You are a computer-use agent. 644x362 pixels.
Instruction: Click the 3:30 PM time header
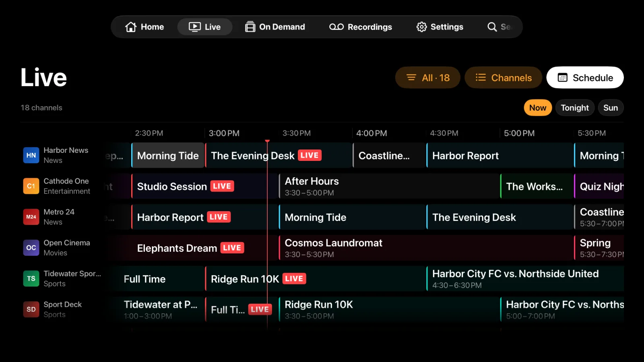click(297, 133)
